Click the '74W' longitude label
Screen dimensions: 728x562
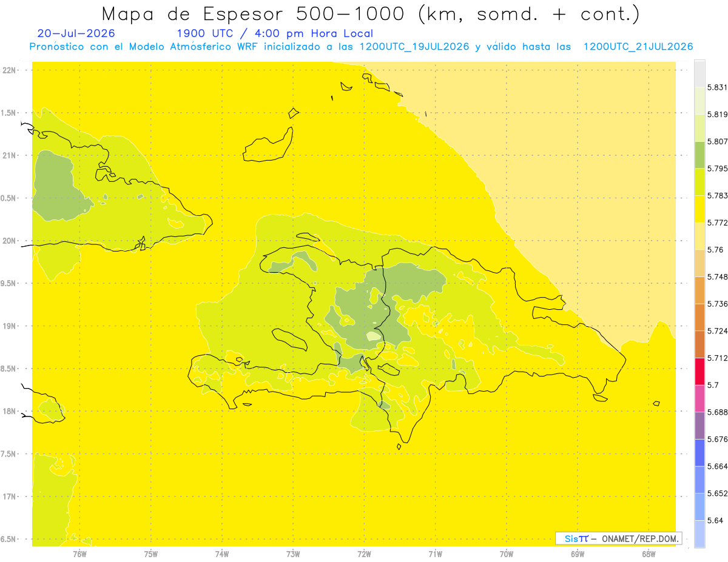pyautogui.click(x=222, y=554)
